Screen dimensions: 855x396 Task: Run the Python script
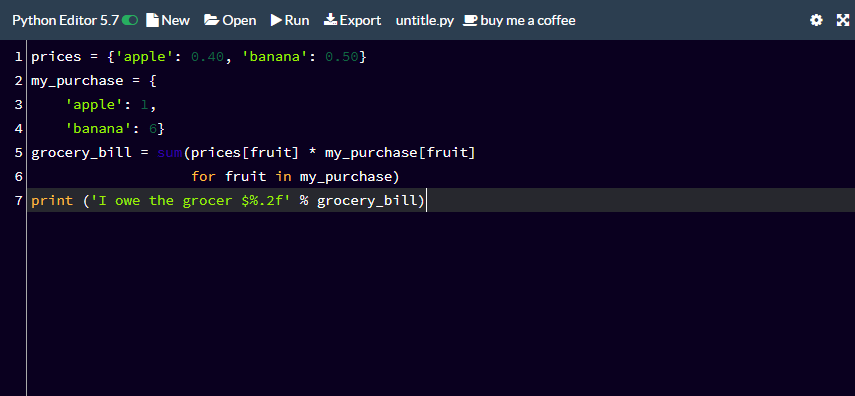290,20
